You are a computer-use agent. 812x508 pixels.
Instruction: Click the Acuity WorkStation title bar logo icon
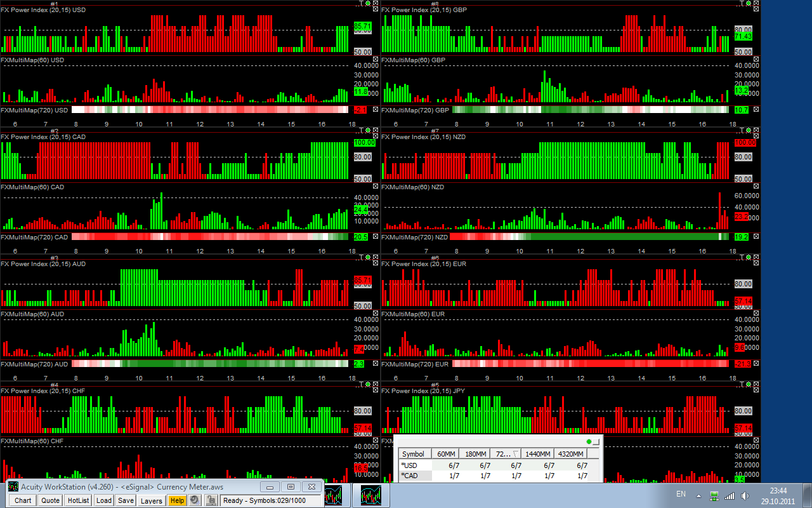pos(13,487)
